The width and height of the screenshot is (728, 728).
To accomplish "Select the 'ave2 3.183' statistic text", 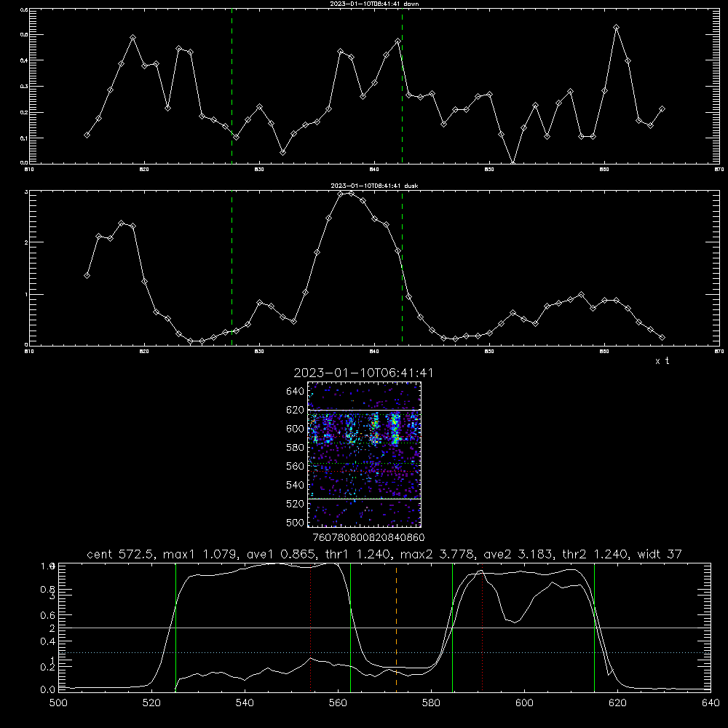I will (x=518, y=554).
